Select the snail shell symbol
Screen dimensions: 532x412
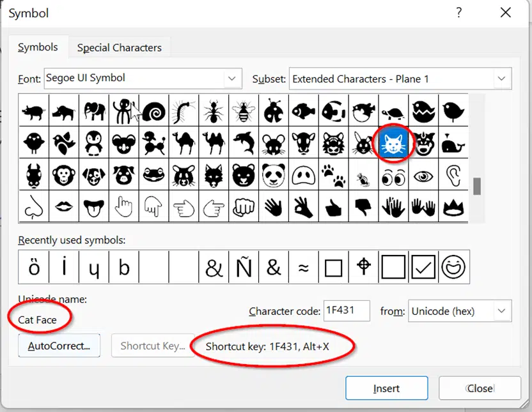153,111
